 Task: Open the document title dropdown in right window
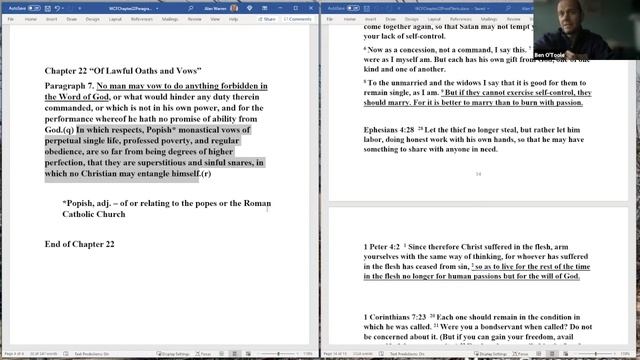pos(488,9)
